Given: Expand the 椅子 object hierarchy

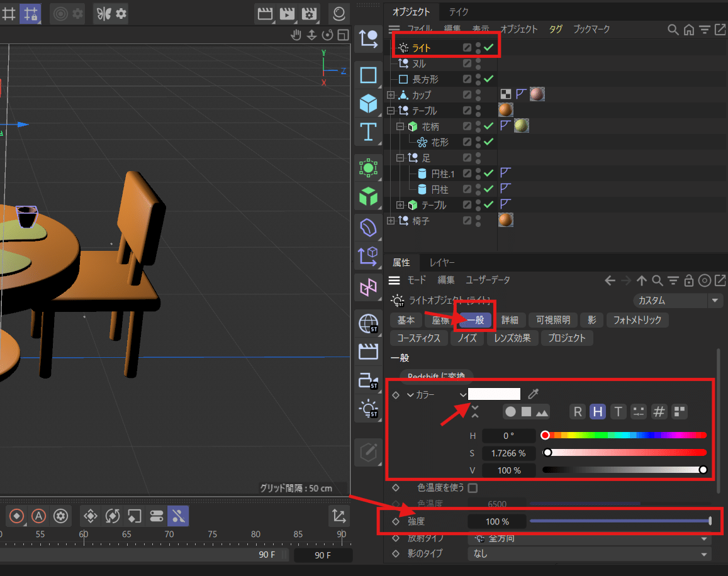Looking at the screenshot, I should click(391, 221).
